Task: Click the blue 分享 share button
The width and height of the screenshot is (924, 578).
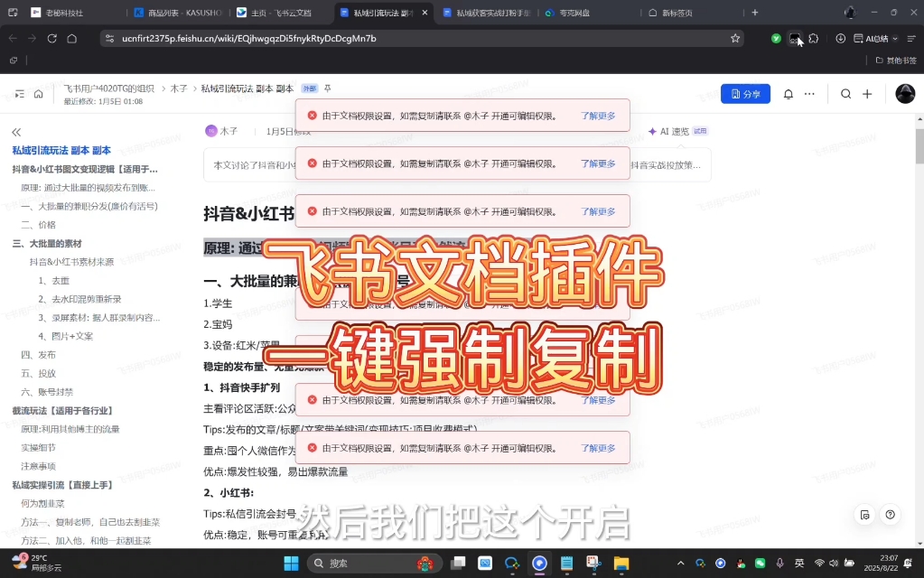Action: [x=745, y=94]
